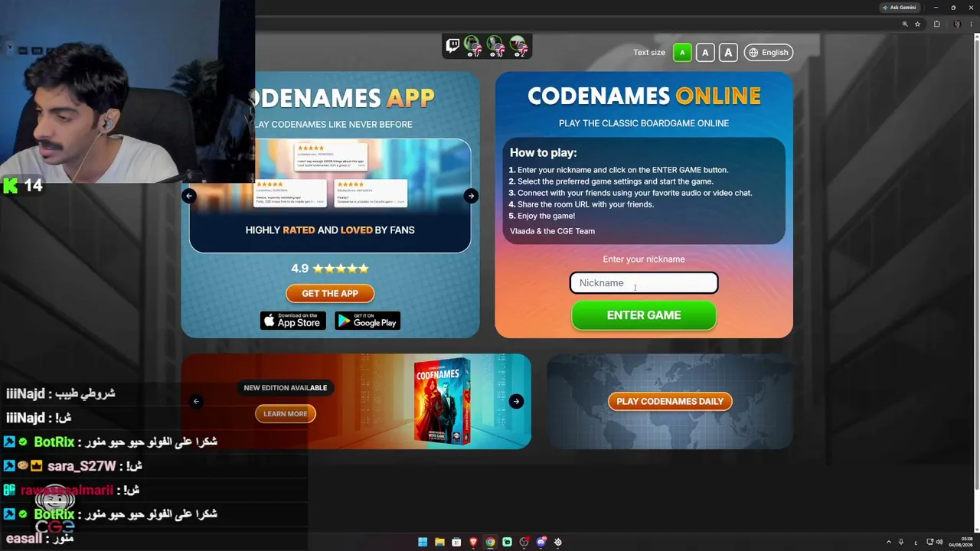980x551 pixels.
Task: Open the Get it on Google Play badge
Action: 367,321
